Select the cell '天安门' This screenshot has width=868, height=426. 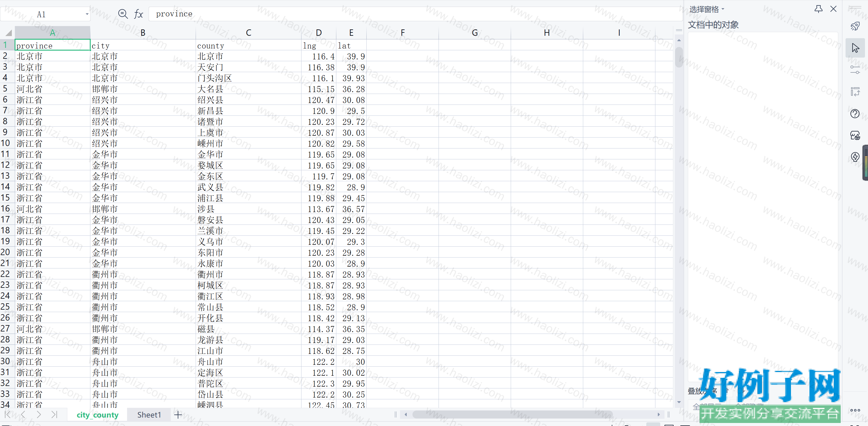pos(249,67)
